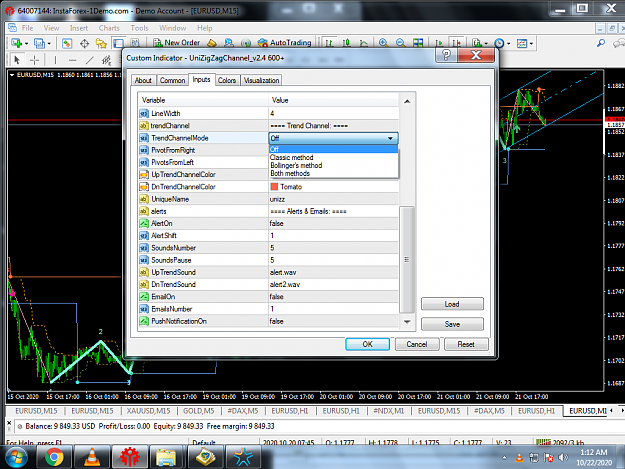Click the inputs list scrollbar thumb
Screen dimensions: 625x469
[407, 259]
